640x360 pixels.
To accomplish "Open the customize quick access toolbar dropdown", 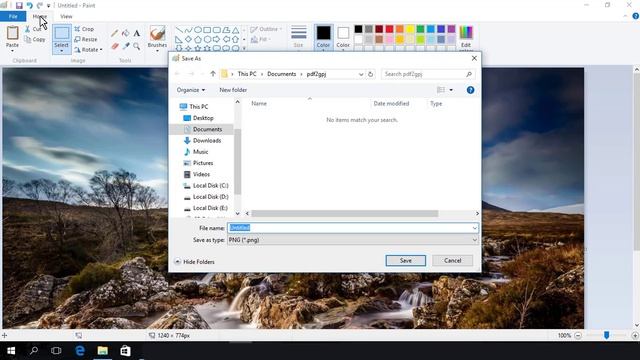I will click(x=49, y=6).
